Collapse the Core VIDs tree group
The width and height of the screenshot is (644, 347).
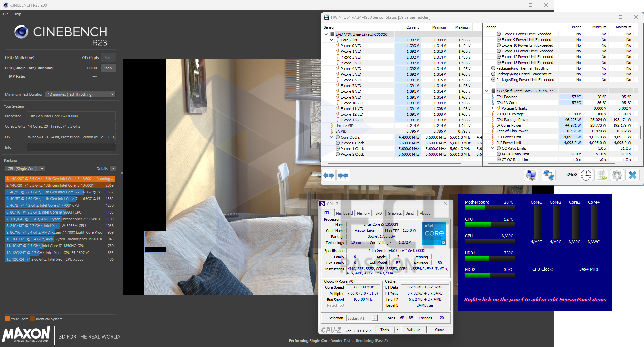332,40
